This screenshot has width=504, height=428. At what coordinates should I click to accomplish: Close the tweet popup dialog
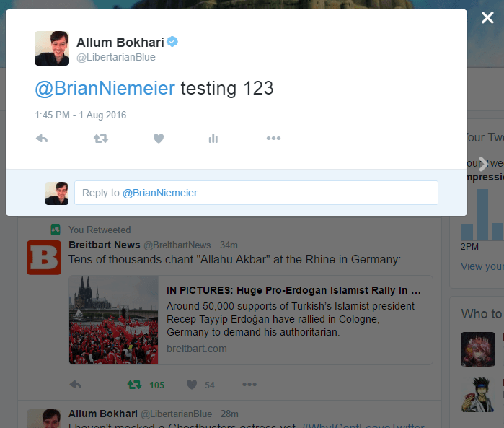tap(487, 18)
